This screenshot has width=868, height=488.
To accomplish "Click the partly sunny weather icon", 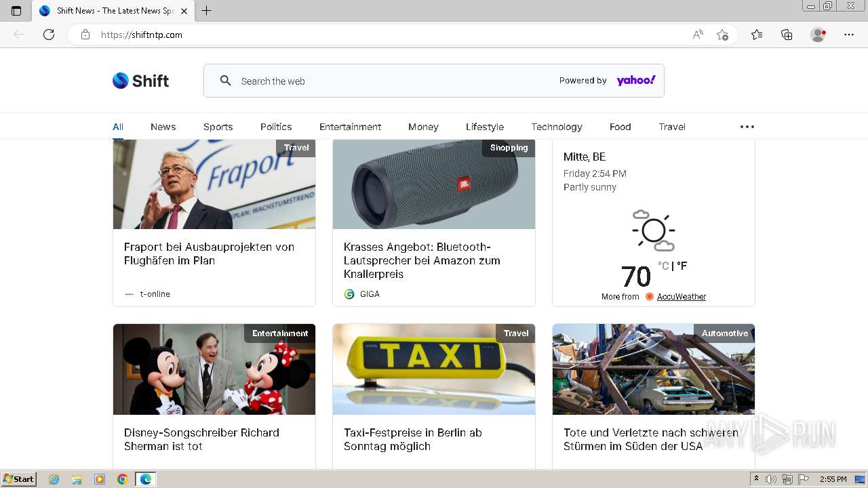I will [x=653, y=230].
